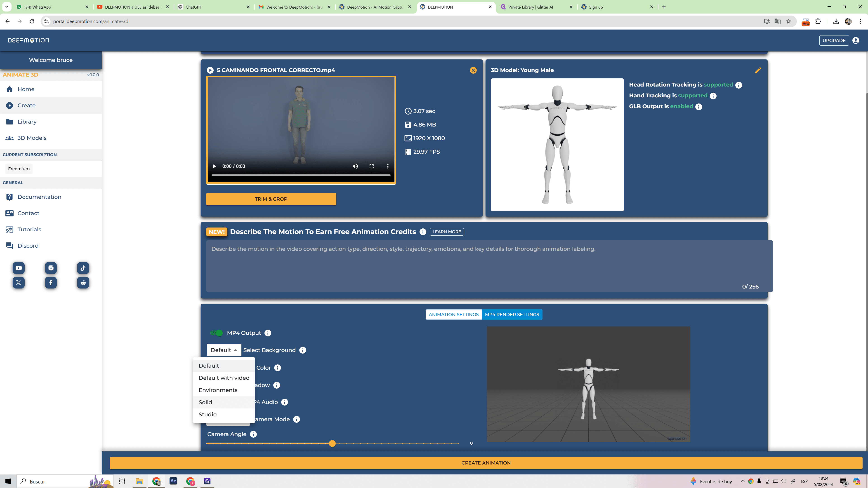Seek on the video progress bar
The width and height of the screenshot is (868, 488).
(301, 175)
